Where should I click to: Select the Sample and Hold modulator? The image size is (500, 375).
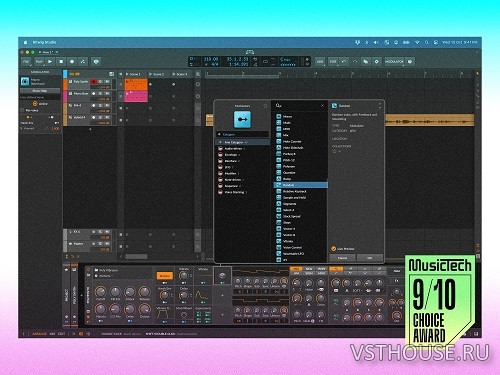[x=300, y=198]
